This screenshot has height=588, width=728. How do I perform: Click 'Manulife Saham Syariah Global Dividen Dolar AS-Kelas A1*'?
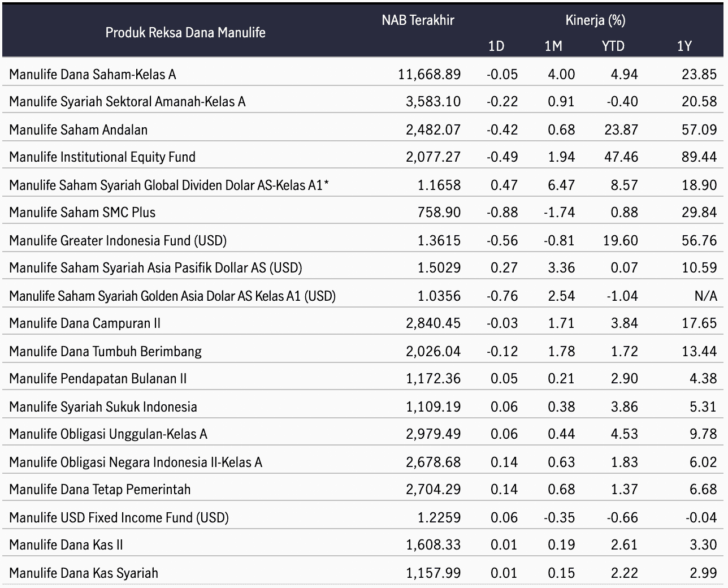tap(169, 185)
